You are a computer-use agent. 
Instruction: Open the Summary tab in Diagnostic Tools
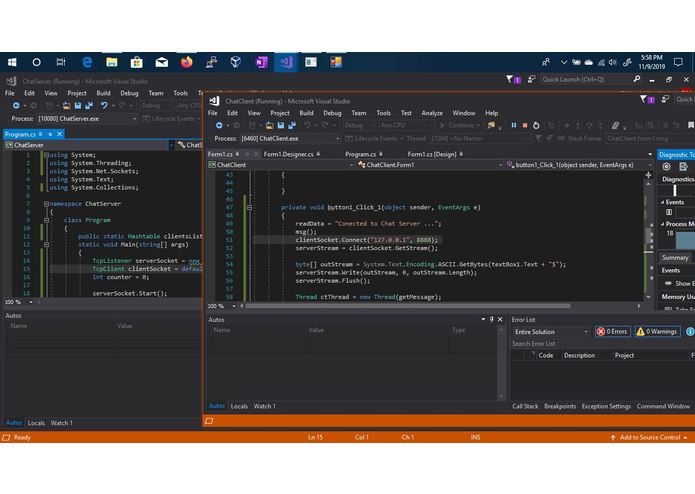[x=675, y=257]
